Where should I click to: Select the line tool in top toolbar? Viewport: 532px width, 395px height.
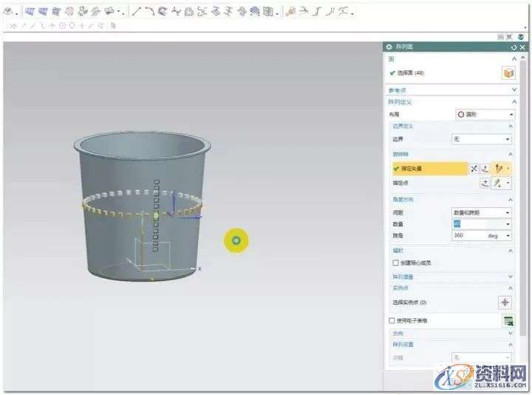tap(137, 11)
